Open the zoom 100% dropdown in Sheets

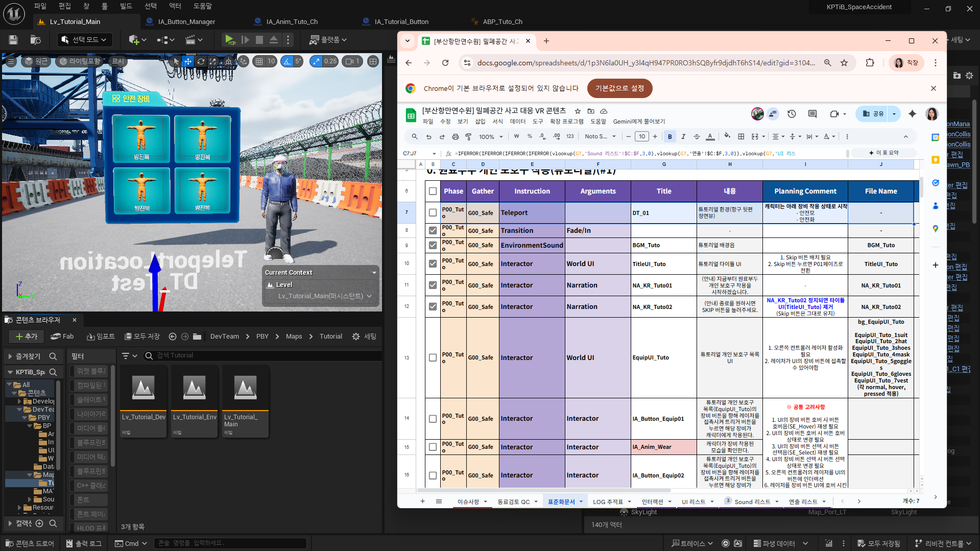[491, 137]
